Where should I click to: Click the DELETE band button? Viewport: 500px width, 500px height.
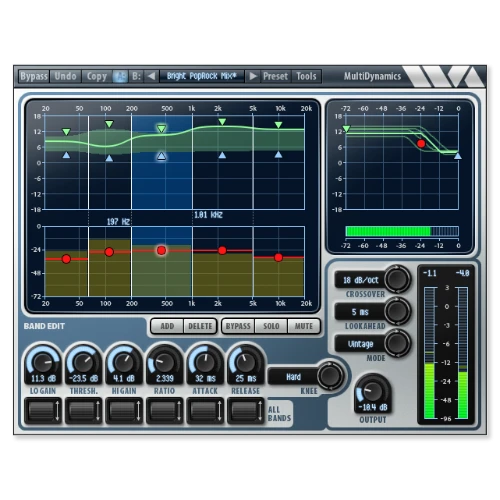coord(200,326)
